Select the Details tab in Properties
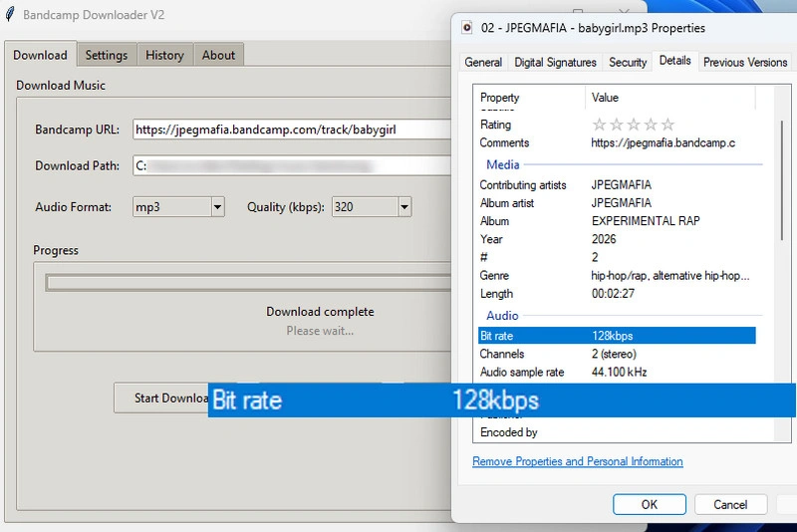Image resolution: width=797 pixels, height=532 pixels. click(x=675, y=61)
